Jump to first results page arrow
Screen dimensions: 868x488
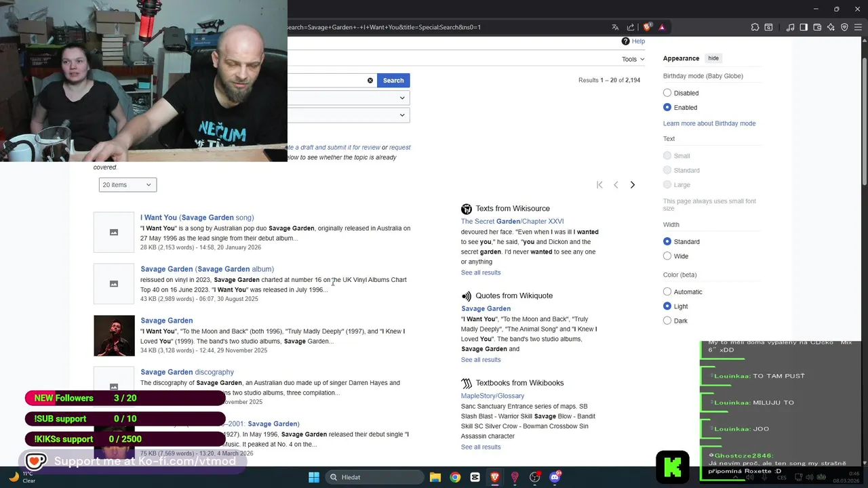click(x=599, y=185)
